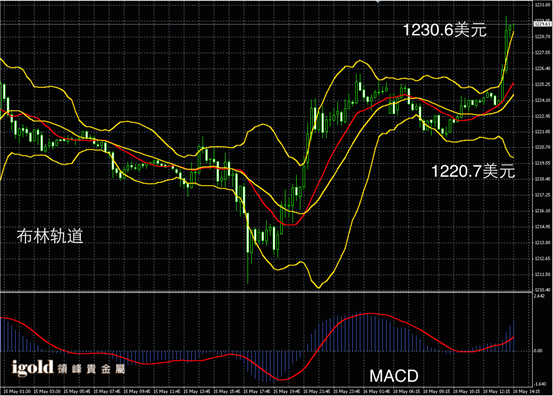The width and height of the screenshot is (553, 396).
Task: Click the 15 May 21:45 time label
Action: [317, 391]
